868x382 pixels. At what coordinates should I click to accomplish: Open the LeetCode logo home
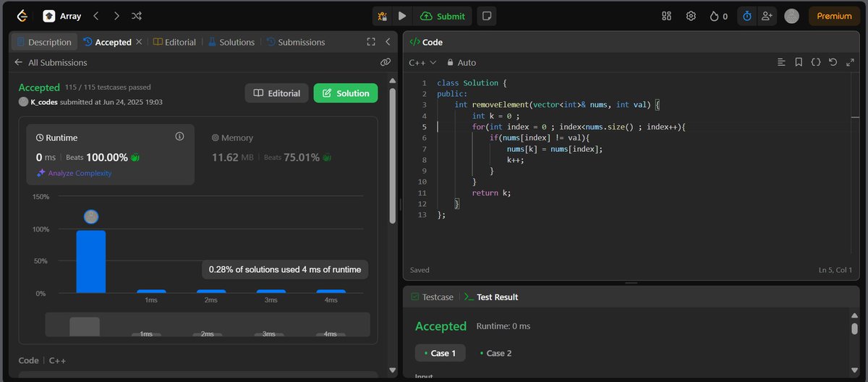(x=22, y=16)
